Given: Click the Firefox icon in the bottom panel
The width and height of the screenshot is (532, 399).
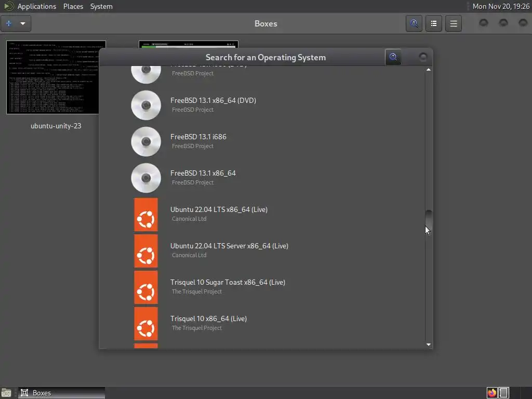Looking at the screenshot, I should [x=491, y=393].
